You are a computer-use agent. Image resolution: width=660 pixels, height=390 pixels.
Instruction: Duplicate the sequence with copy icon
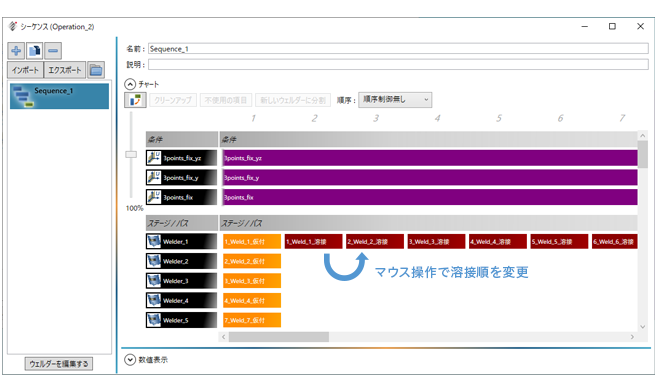point(35,51)
